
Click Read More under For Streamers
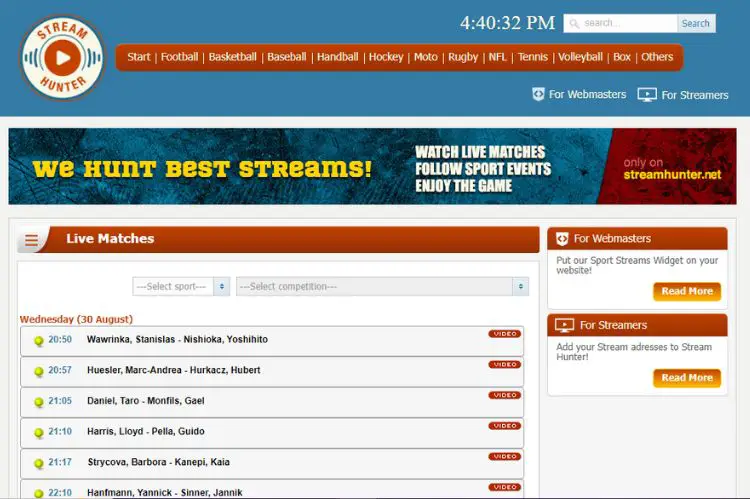pyautogui.click(x=687, y=378)
